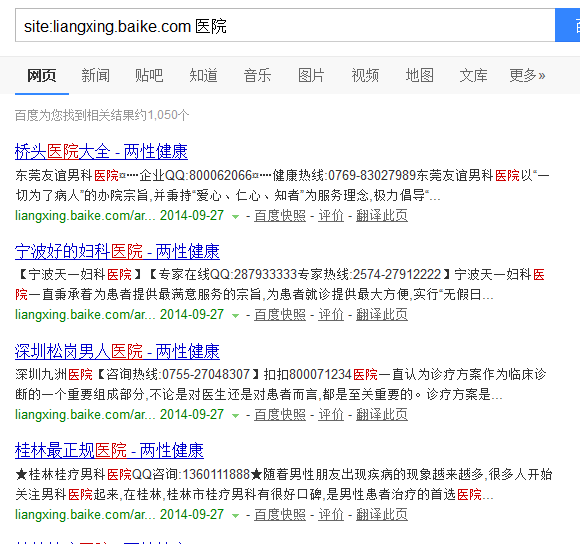
Task: Click 评价 under 深圳松岗男人医院 result
Action: tap(331, 415)
